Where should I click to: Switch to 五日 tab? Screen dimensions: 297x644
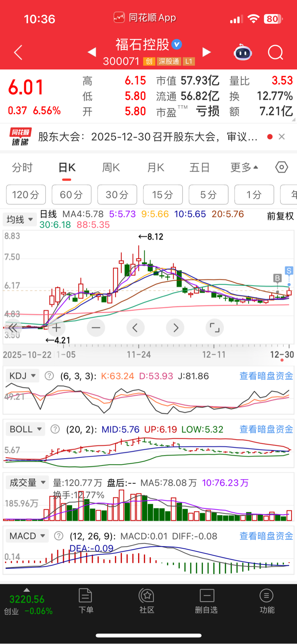coord(200,167)
